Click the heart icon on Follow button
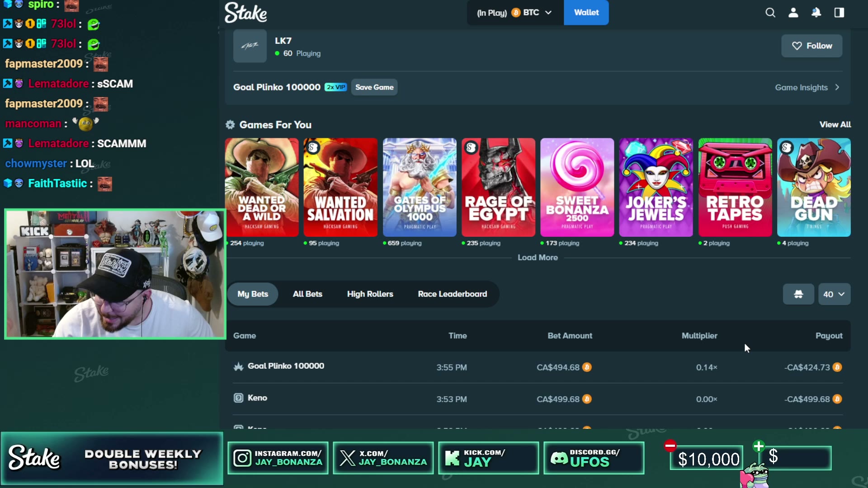868x488 pixels. [797, 46]
